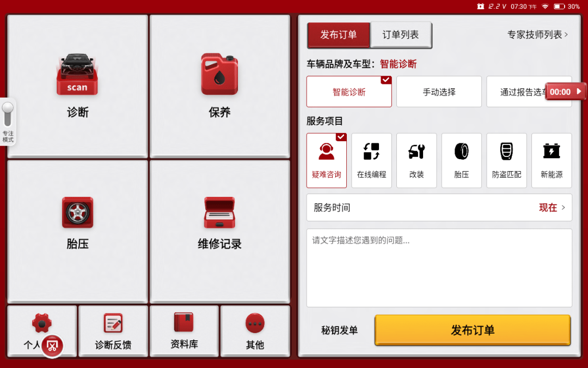The image size is (588, 368).
Task: Click into the problem description text box
Action: pos(439,268)
